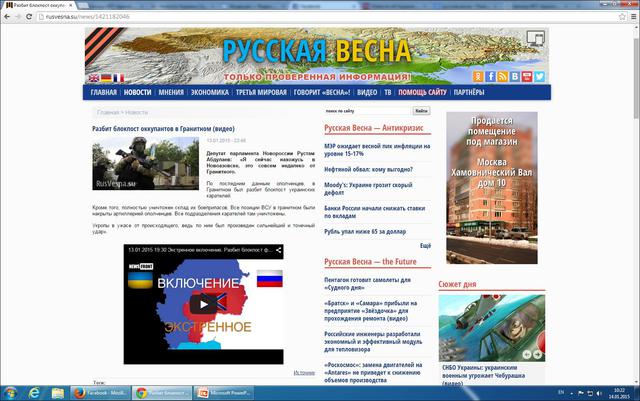This screenshot has height=401, width=640.
Task: Open link Банки России начали снижать ставки
Action: pyautogui.click(x=375, y=212)
